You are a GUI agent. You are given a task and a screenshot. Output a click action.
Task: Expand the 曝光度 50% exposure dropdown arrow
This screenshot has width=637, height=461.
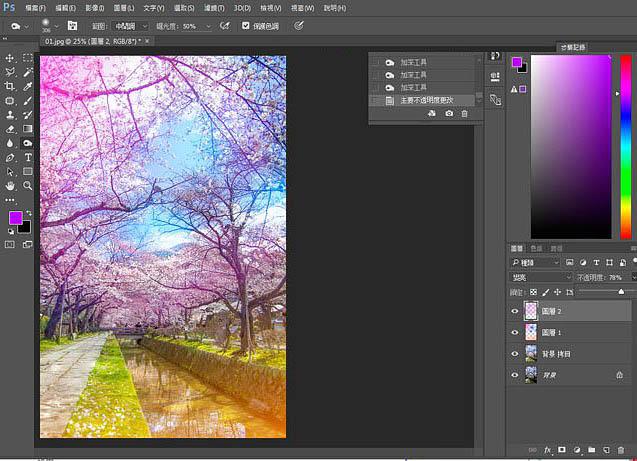(207, 25)
